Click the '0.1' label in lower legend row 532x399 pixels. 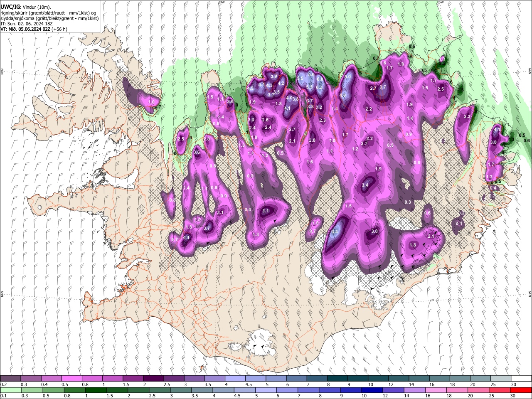coord(4,396)
